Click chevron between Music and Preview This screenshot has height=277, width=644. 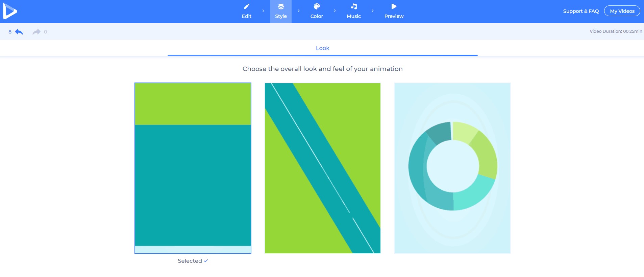(372, 11)
